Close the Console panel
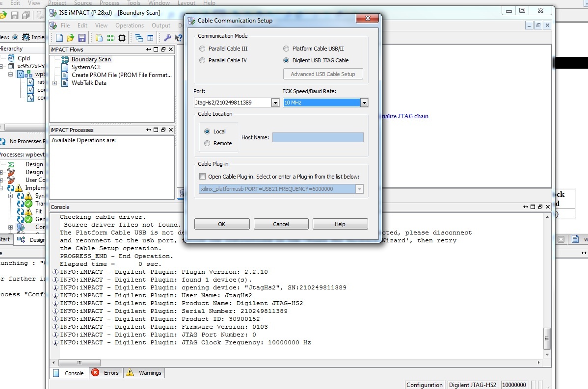This screenshot has height=389, width=588. [x=547, y=207]
